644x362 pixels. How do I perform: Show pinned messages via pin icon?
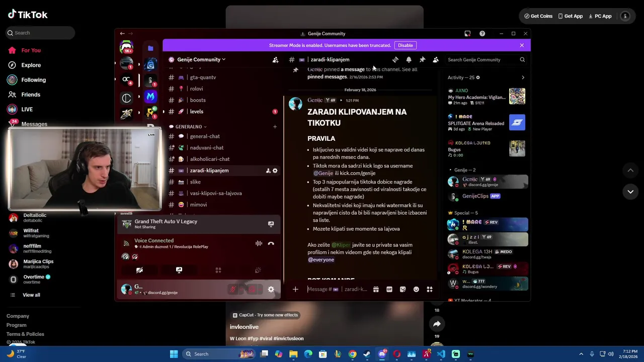click(x=422, y=59)
